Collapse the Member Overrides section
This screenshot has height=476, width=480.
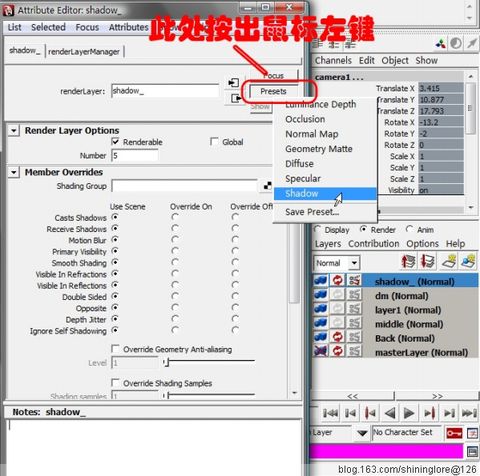pos(14,172)
